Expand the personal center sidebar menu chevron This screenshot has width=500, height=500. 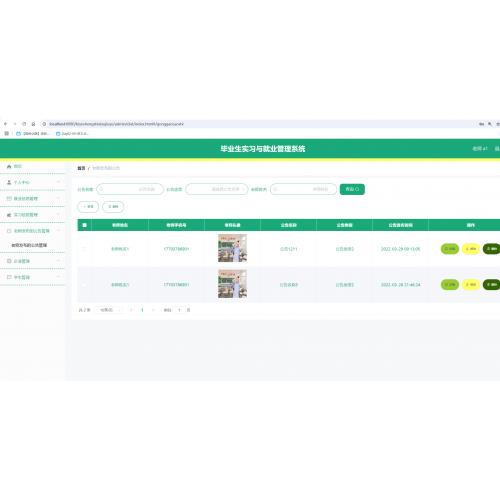(x=58, y=182)
